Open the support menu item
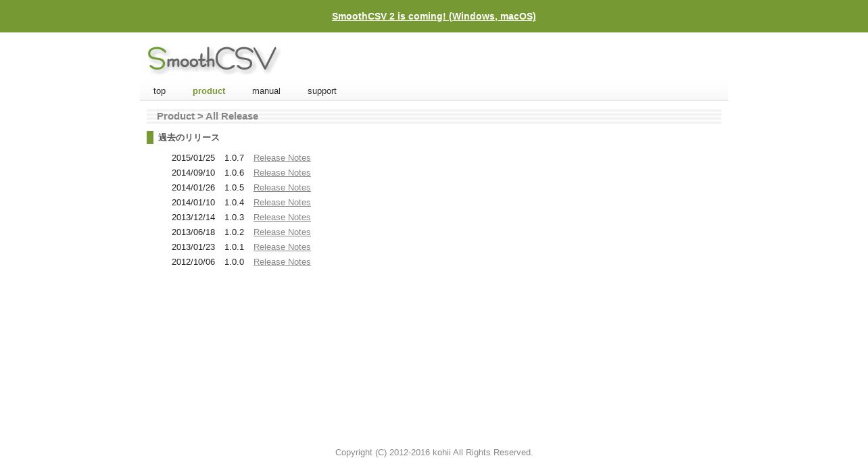Image resolution: width=868 pixels, height=458 pixels. pos(322,91)
